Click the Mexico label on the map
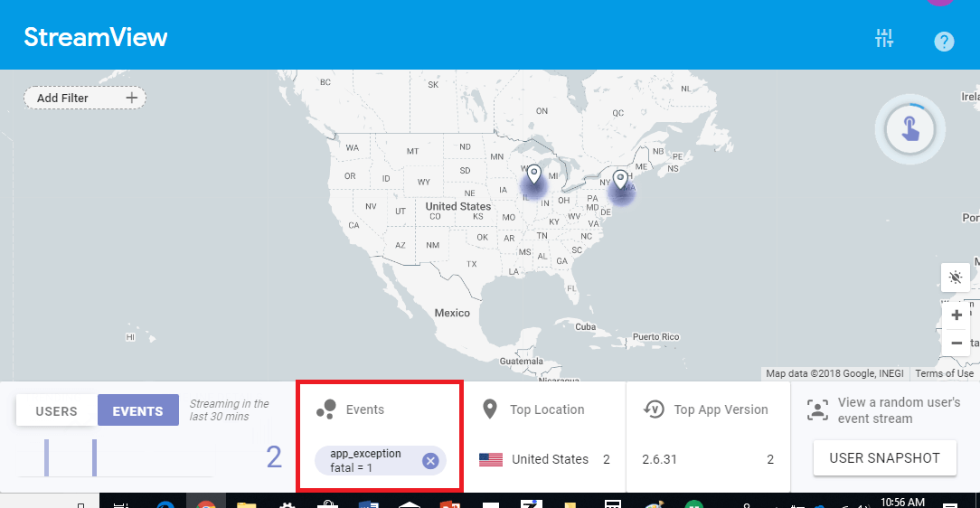Viewport: 980px width, 508px height. (452, 313)
